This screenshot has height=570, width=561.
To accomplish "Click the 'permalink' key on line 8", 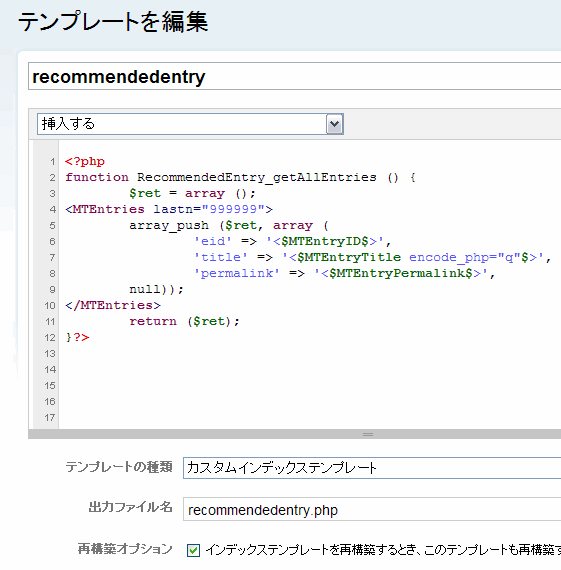I will (x=237, y=273).
